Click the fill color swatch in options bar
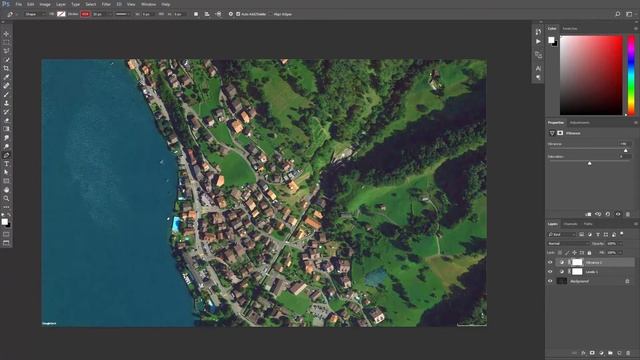The width and height of the screenshot is (640, 360). (x=61, y=14)
